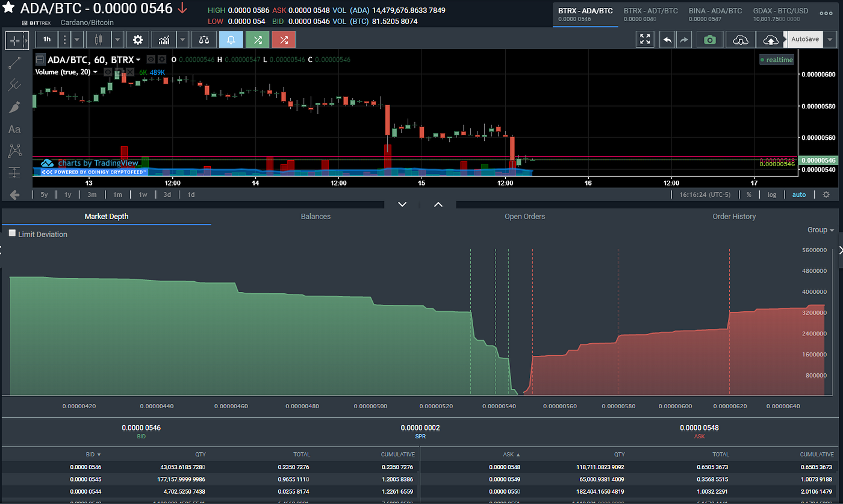
Task: Select the brush drawing tool
Action: (14, 107)
